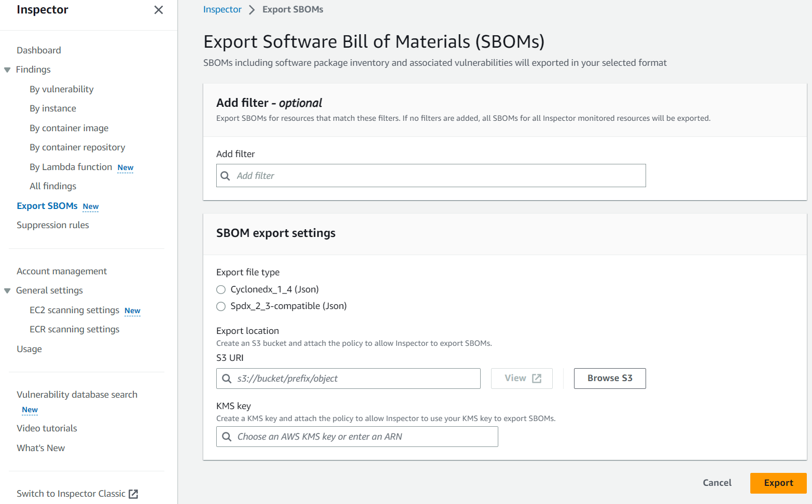Click the magnifier icon in S3 URI field

227,379
